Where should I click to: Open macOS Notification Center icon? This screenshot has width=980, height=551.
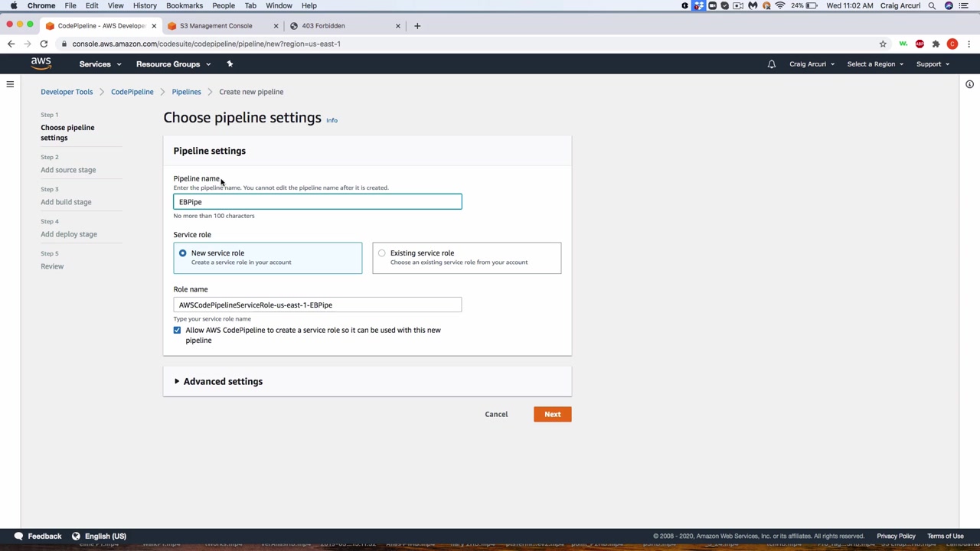point(964,5)
